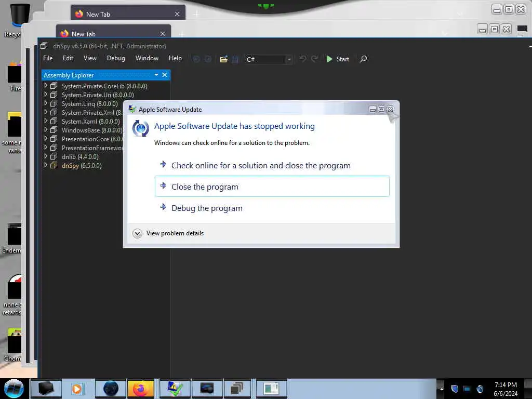The width and height of the screenshot is (532, 399).
Task: Open the dark monitor taskbar icon
Action: pos(207,389)
